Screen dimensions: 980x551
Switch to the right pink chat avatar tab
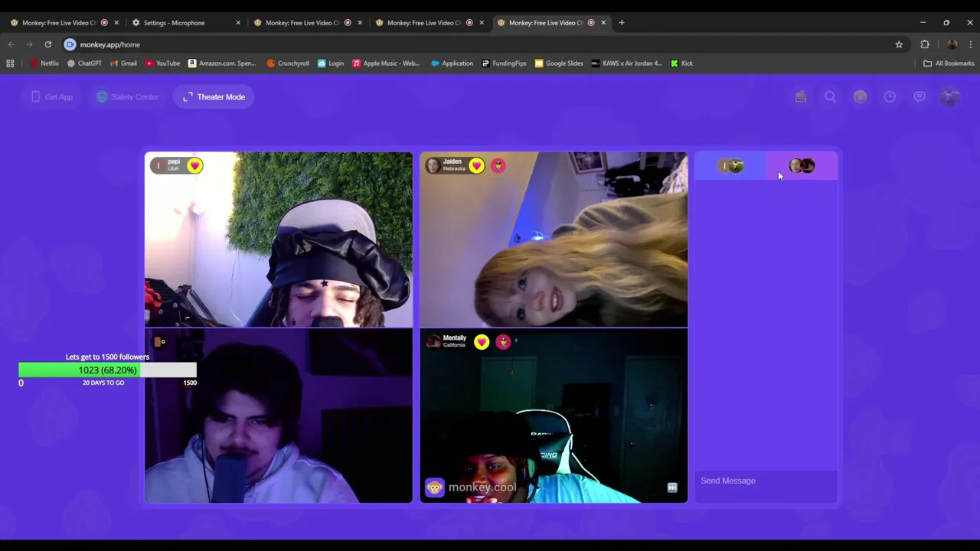[x=802, y=166]
